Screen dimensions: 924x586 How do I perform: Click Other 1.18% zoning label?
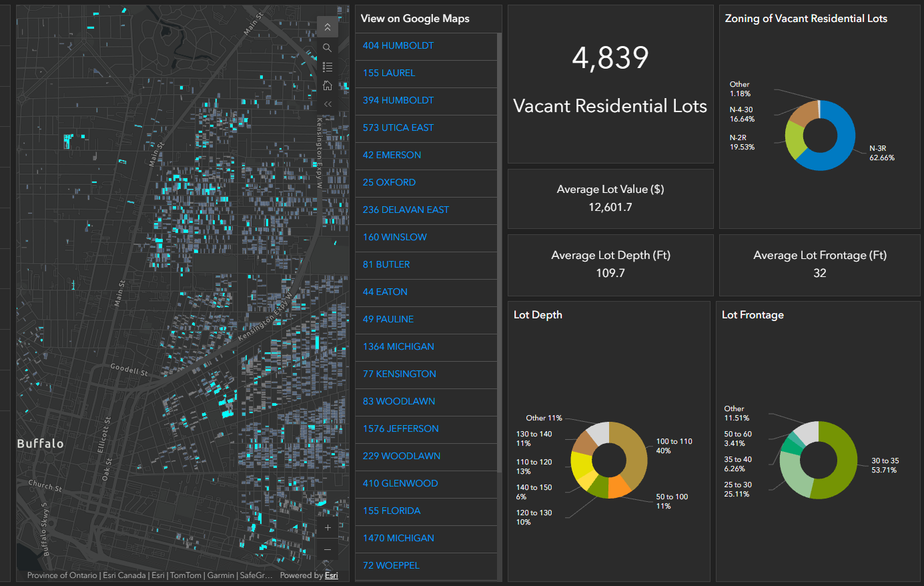740,89
